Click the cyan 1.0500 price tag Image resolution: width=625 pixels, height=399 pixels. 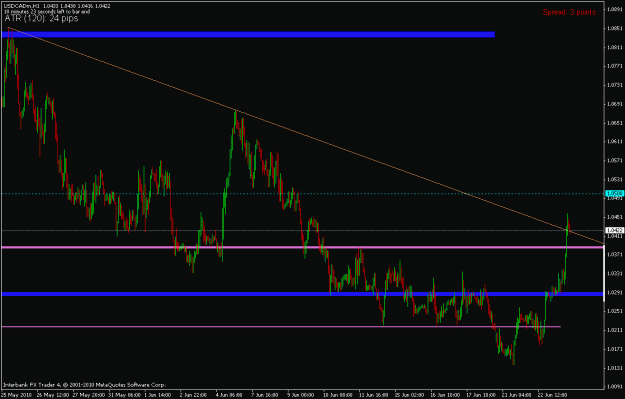614,194
